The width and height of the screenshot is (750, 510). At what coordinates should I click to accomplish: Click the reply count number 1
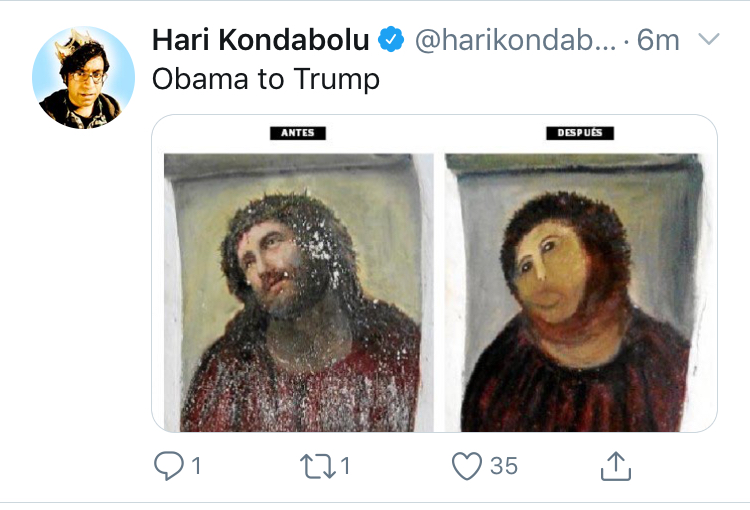pyautogui.click(x=196, y=466)
